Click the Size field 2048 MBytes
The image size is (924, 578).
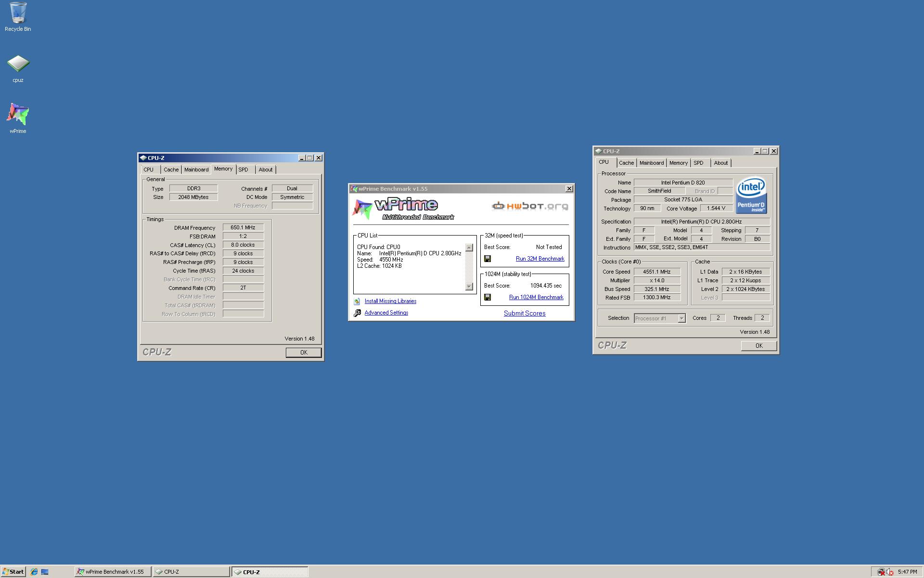pos(193,197)
